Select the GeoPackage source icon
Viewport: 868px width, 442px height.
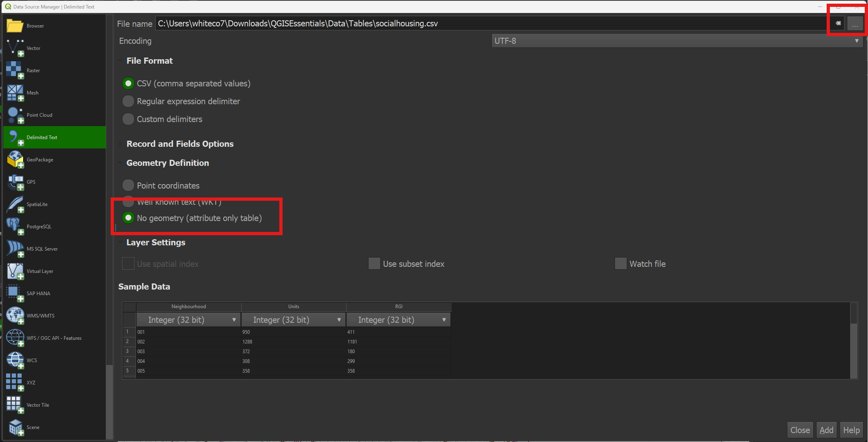click(15, 159)
